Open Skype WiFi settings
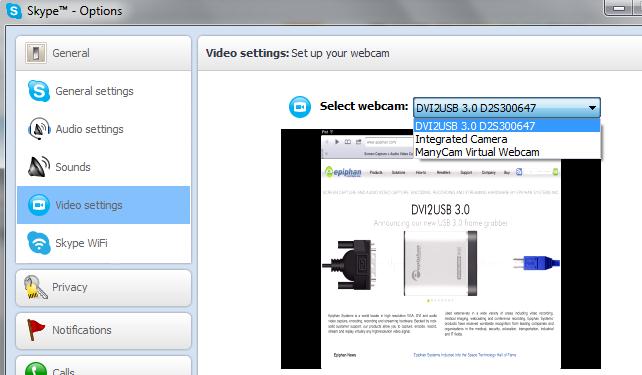642x375 pixels. [x=104, y=243]
